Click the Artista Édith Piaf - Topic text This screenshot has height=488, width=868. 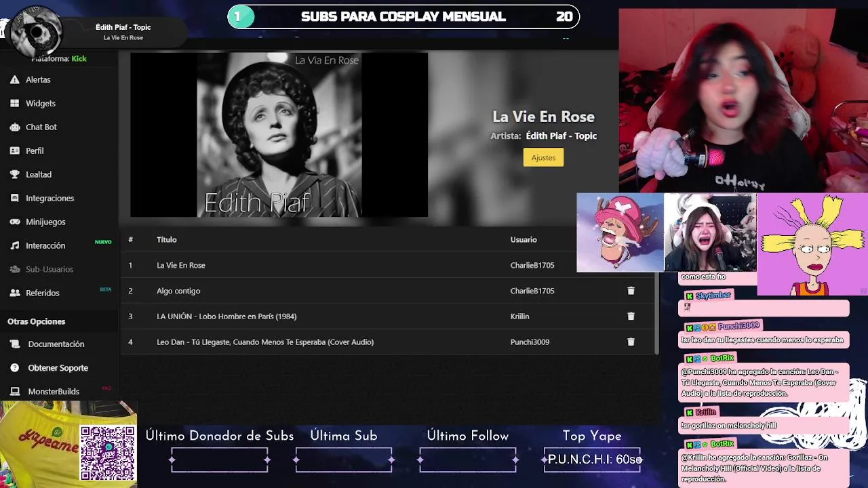pyautogui.click(x=543, y=136)
